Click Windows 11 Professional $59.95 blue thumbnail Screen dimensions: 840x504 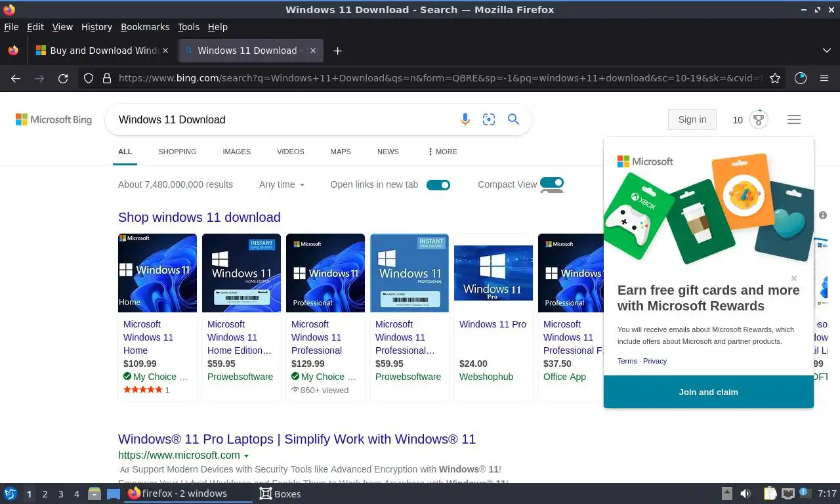tap(409, 273)
